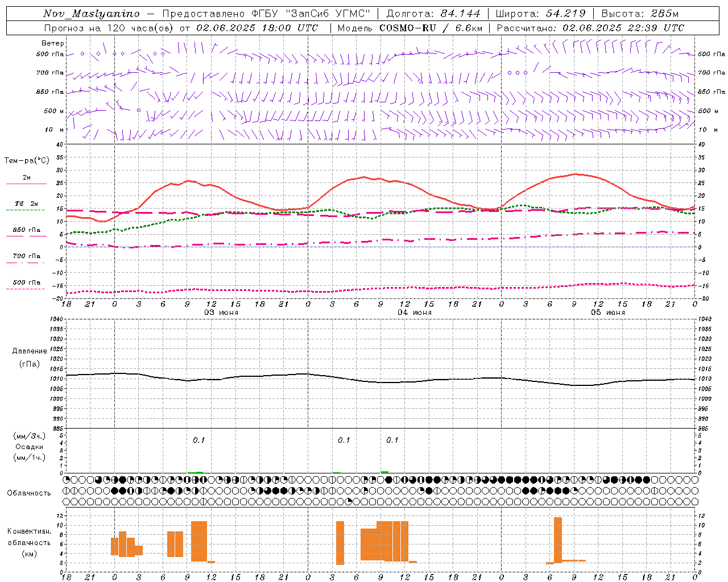The width and height of the screenshot is (728, 582).
Task: Click the forecast header Прогноз на 120 часа(ов)
Action: pyautogui.click(x=110, y=28)
